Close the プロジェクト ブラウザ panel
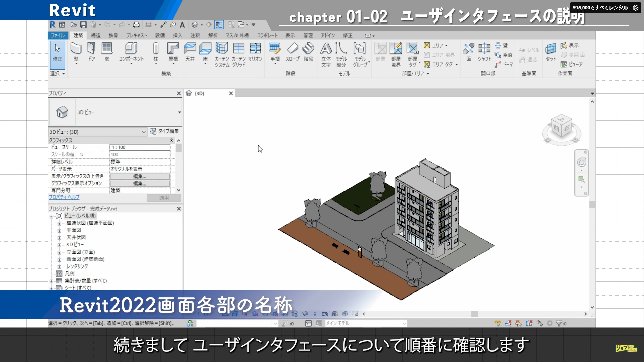 tap(179, 209)
